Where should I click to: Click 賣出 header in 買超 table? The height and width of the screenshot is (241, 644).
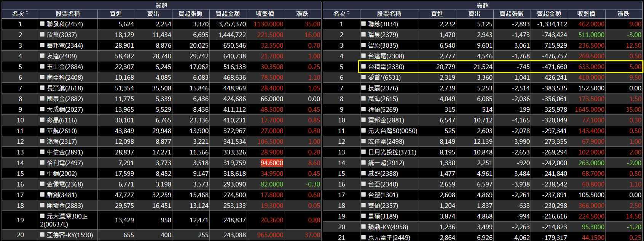click(x=153, y=14)
